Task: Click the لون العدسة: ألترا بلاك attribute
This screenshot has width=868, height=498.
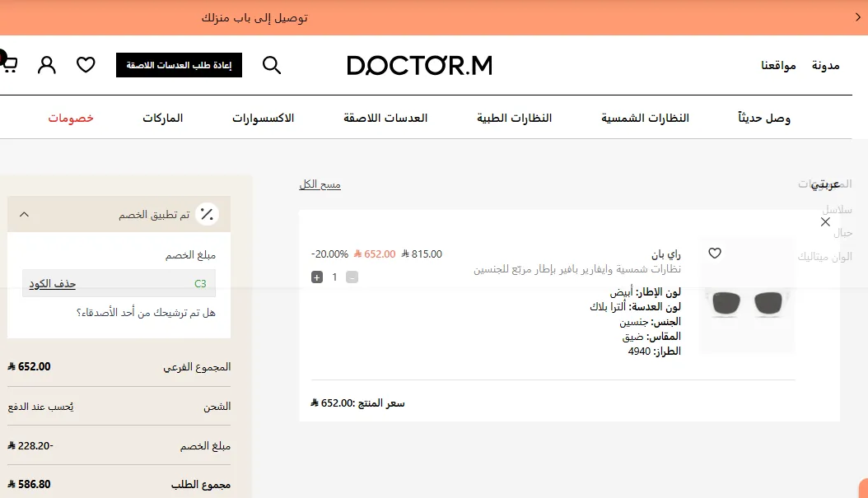Action: tap(635, 306)
